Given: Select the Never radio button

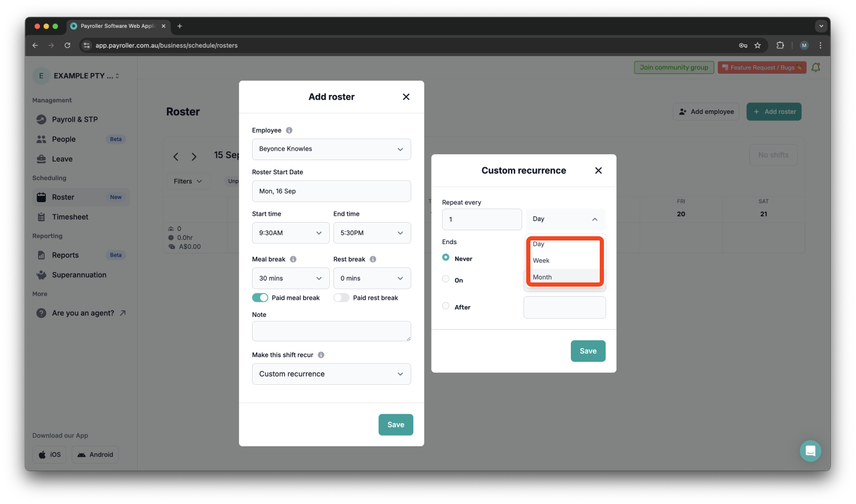Looking at the screenshot, I should pyautogui.click(x=446, y=257).
